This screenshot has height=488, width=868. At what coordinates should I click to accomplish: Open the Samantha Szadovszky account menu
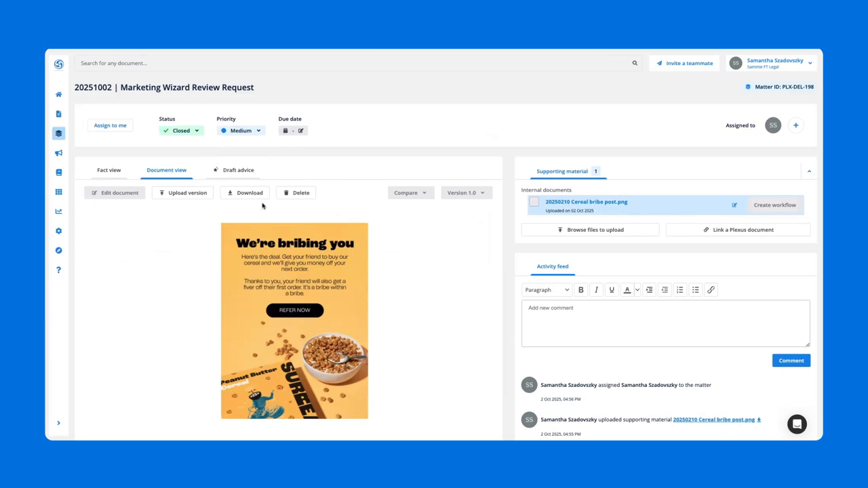point(772,63)
